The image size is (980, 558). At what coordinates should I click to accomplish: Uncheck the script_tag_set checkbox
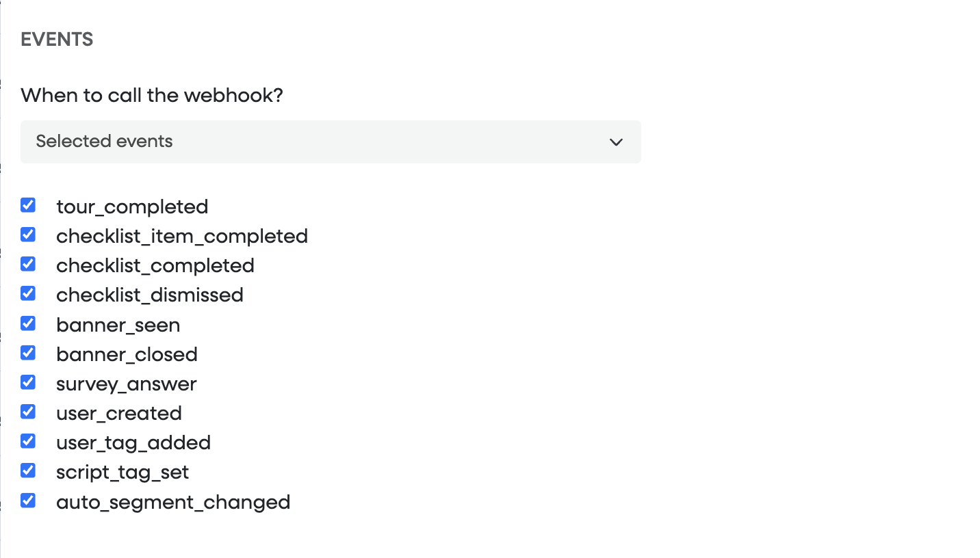coord(28,470)
